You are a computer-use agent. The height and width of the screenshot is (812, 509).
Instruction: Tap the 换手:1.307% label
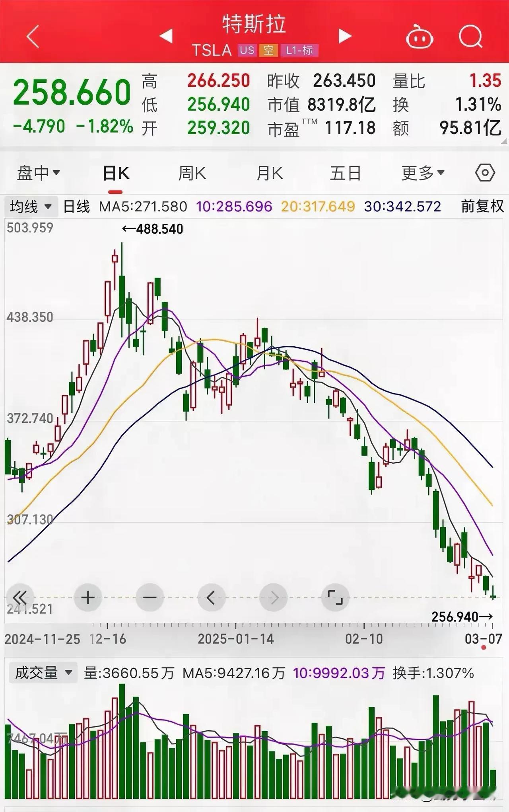point(433,673)
